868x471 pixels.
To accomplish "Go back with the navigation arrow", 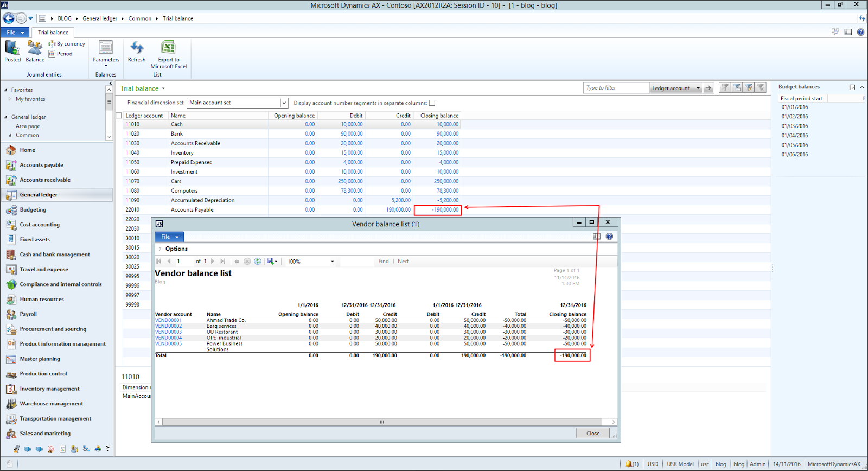I will [x=9, y=18].
